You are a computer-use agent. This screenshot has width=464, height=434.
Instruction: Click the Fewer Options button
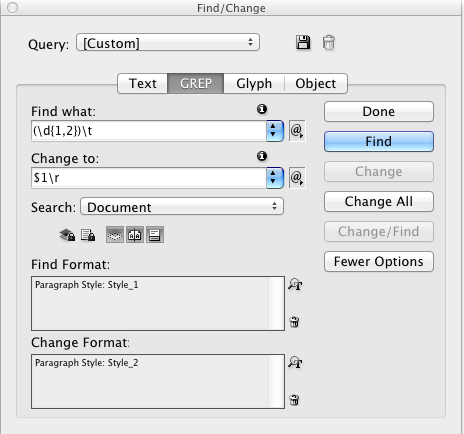pos(379,261)
